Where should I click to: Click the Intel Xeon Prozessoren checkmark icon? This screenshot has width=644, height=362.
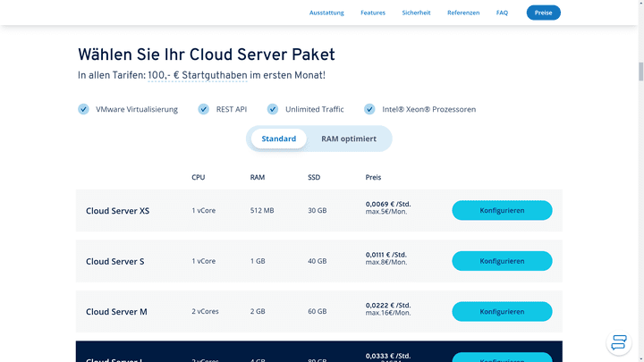369,109
